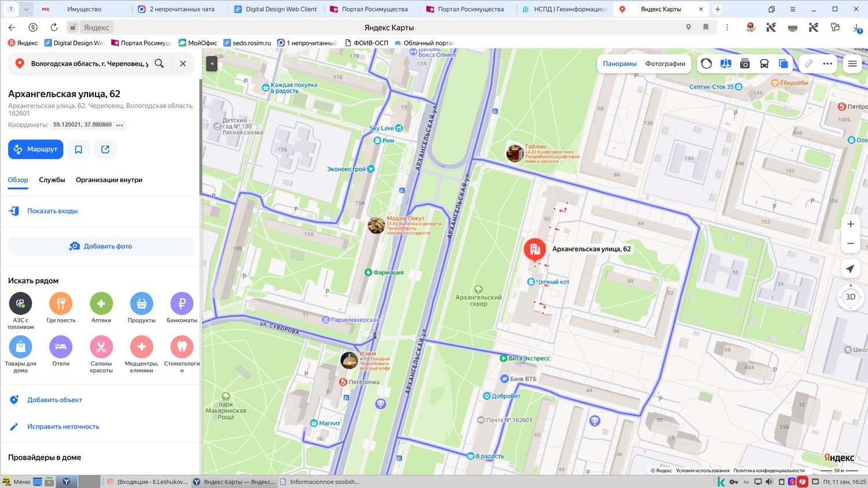Toggle the photo camera layer icon
This screenshot has width=868, height=488.
745,64
